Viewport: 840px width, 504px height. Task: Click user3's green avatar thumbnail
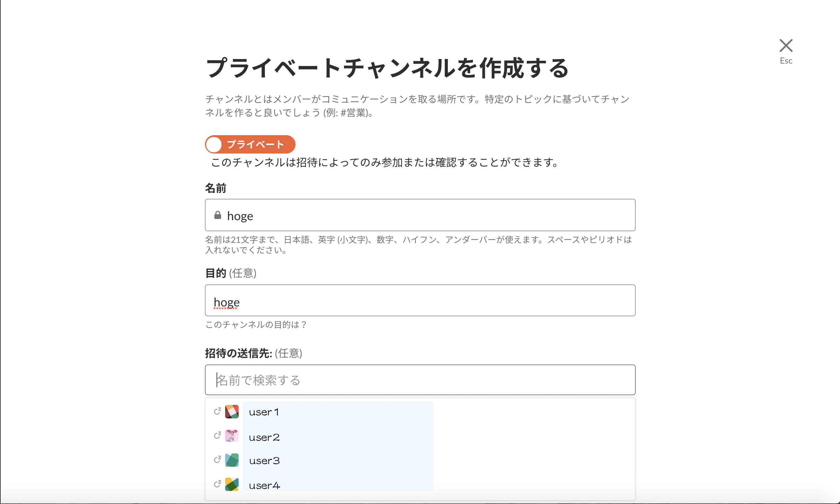[x=232, y=460]
